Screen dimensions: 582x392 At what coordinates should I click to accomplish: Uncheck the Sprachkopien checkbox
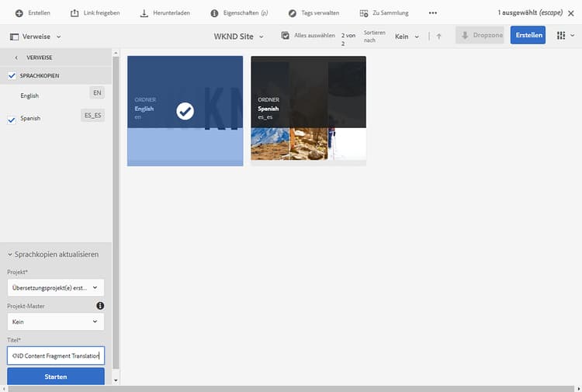12,75
